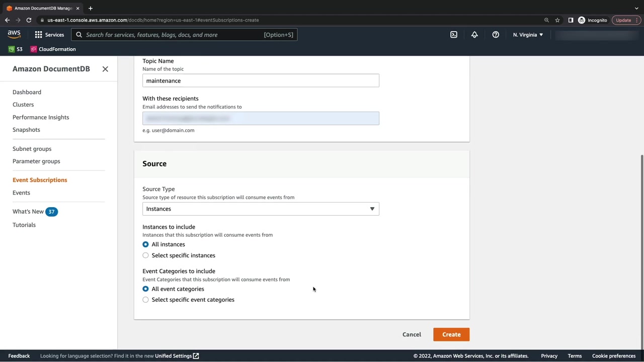Bookmark this page with the star icon

(557, 20)
